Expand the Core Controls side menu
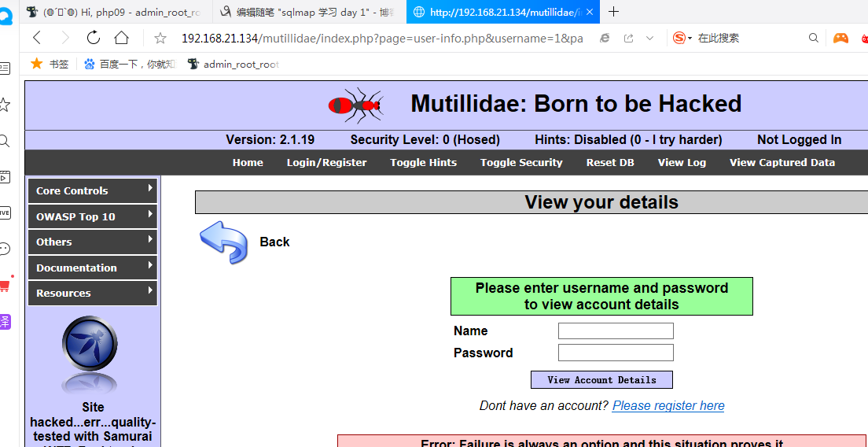 (93, 190)
